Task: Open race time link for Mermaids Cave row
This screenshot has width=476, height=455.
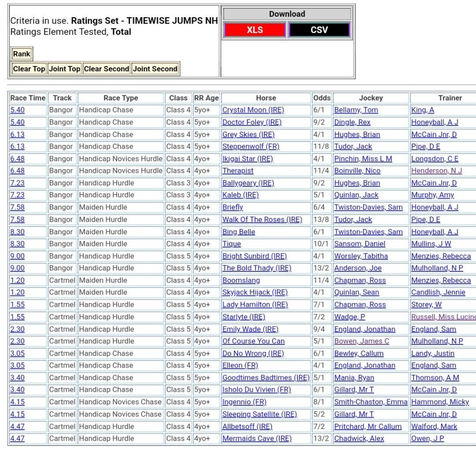Action: [x=18, y=439]
